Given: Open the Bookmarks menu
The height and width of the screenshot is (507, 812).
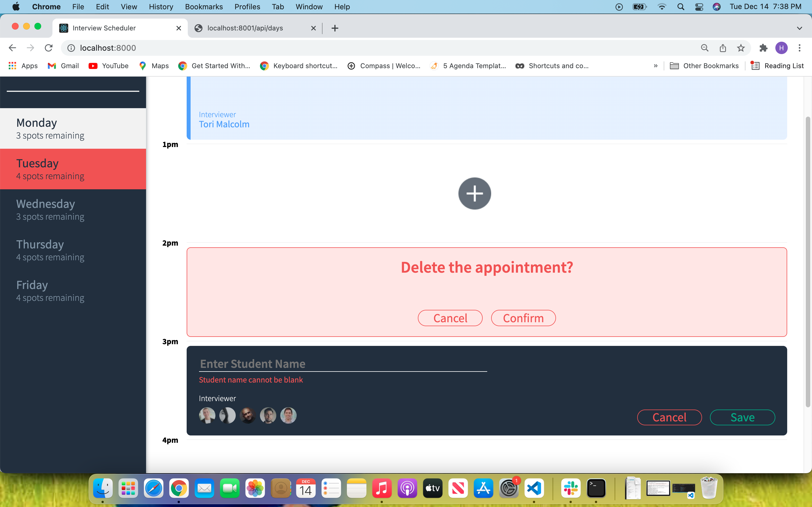Looking at the screenshot, I should [x=204, y=7].
